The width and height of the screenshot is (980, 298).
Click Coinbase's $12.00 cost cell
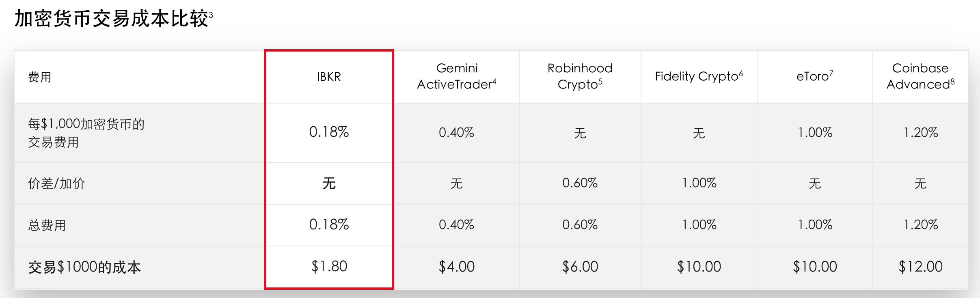(920, 267)
